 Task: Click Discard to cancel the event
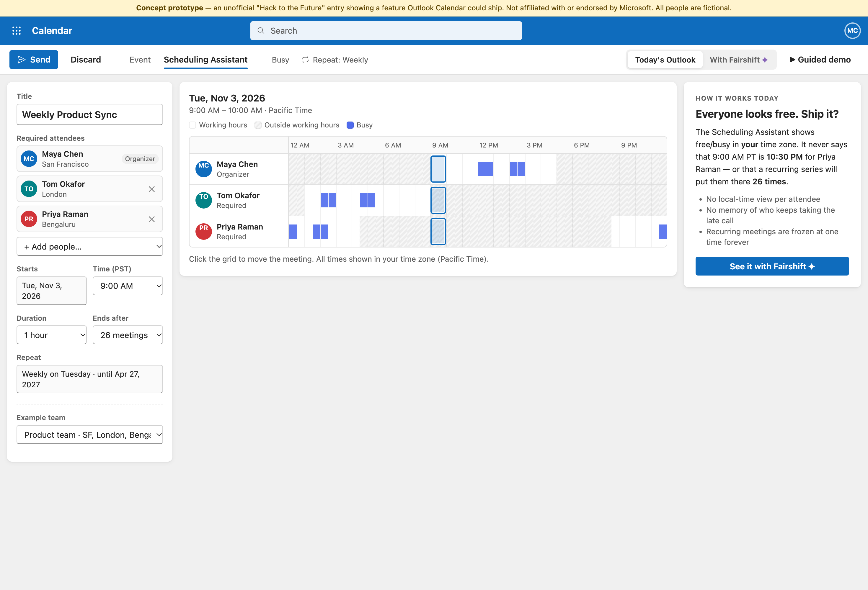point(86,60)
